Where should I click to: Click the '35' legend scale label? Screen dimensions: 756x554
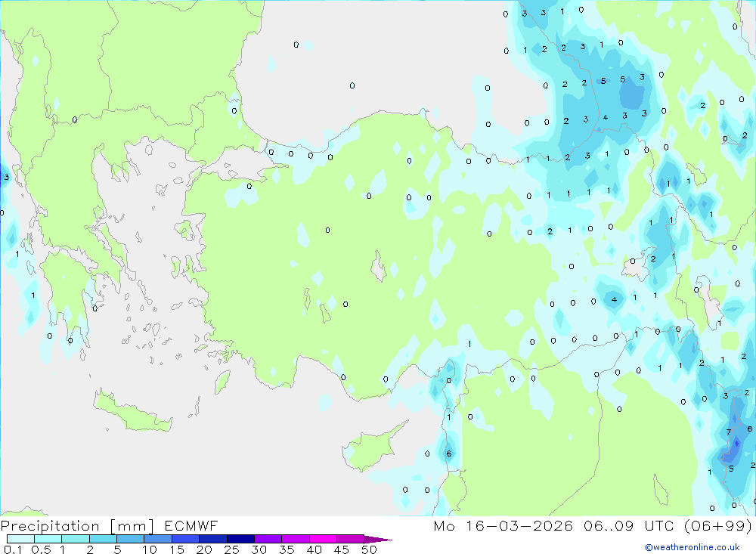[287, 549]
